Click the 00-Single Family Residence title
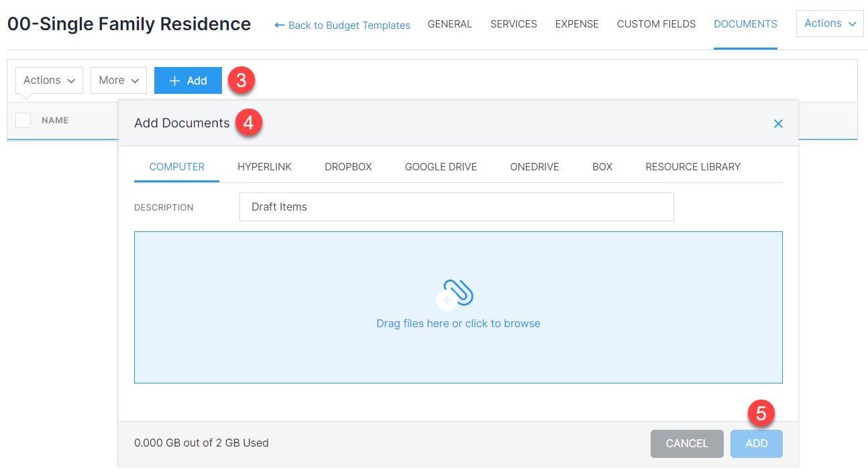 [x=129, y=24]
